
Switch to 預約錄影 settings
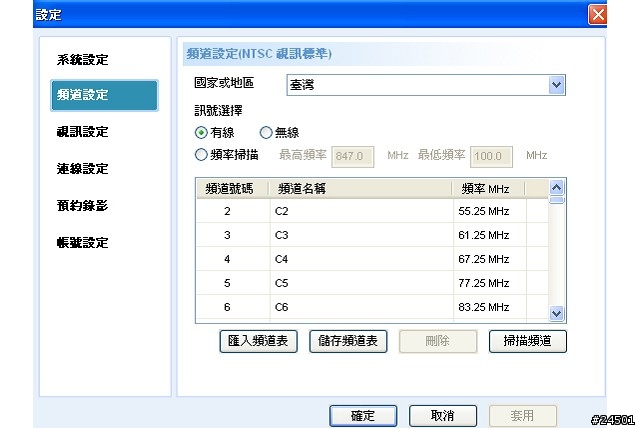point(82,205)
